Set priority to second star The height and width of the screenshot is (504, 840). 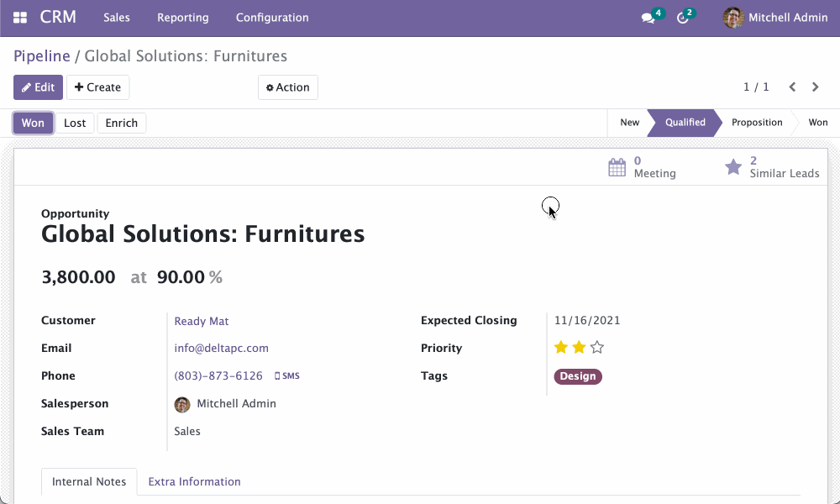click(579, 348)
